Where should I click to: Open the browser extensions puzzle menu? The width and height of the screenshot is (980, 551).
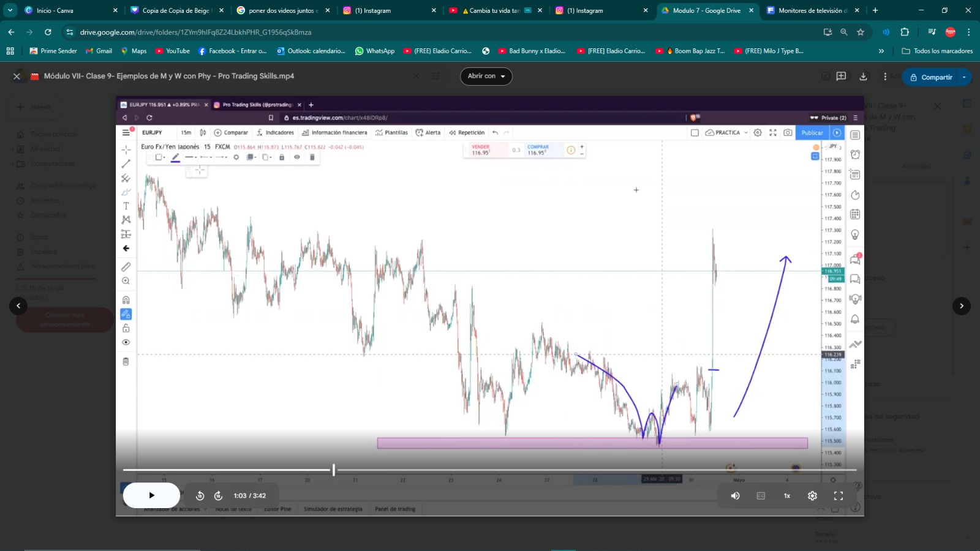(x=905, y=32)
